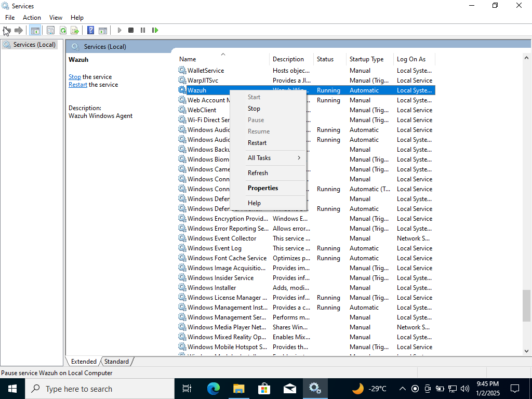Click the Restart Service toolbar icon
The image size is (532, 399).
155,30
